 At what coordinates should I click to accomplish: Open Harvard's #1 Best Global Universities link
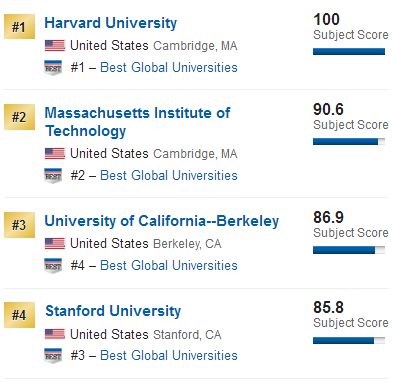(x=169, y=67)
